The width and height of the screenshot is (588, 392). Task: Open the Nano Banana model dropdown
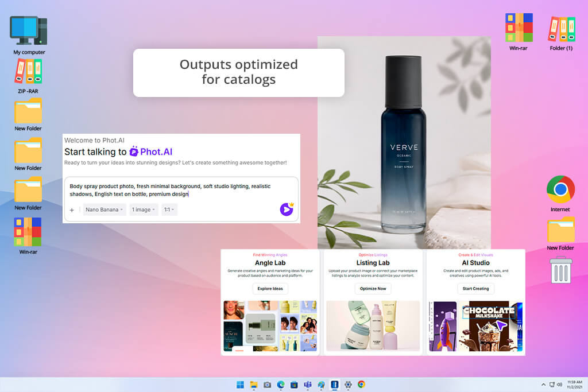pos(105,209)
